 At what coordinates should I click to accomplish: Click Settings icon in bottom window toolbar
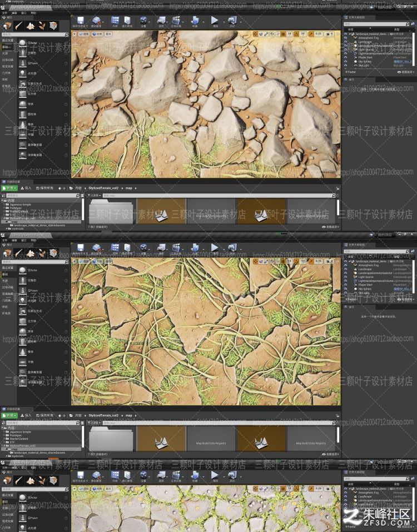[143, 476]
